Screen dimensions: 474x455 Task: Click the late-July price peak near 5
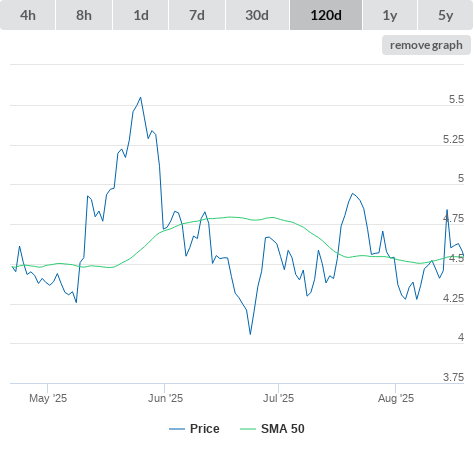pyautogui.click(x=352, y=193)
